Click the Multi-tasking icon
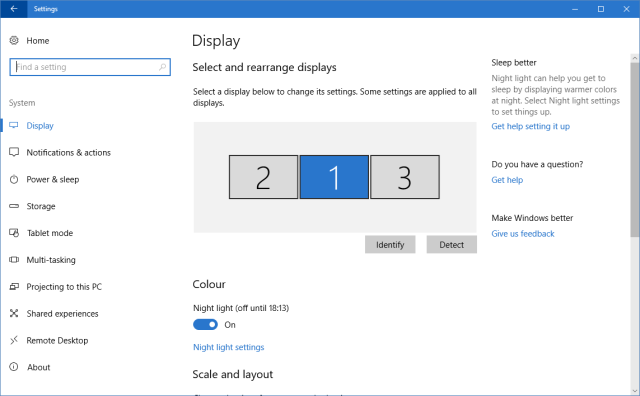 (14, 260)
